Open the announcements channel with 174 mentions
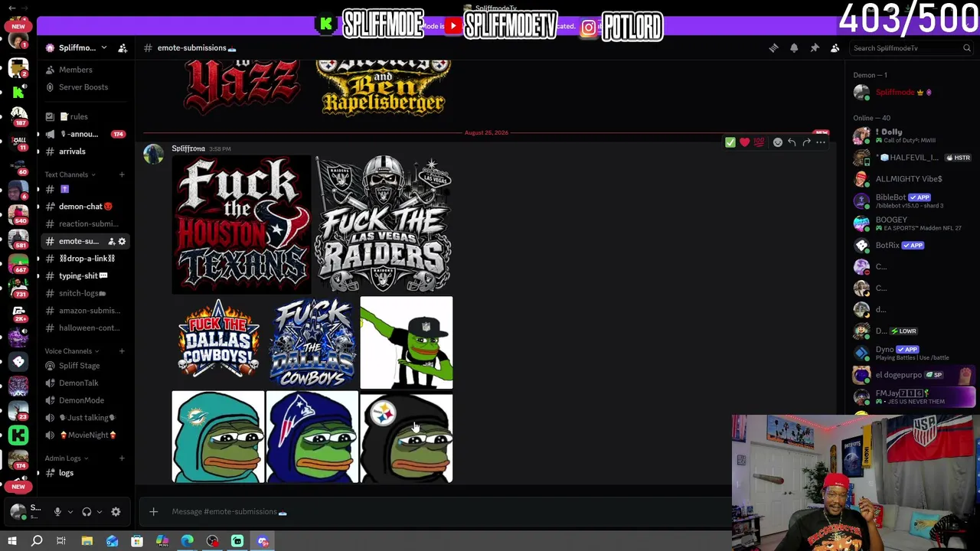This screenshot has width=980, height=551. coord(85,134)
